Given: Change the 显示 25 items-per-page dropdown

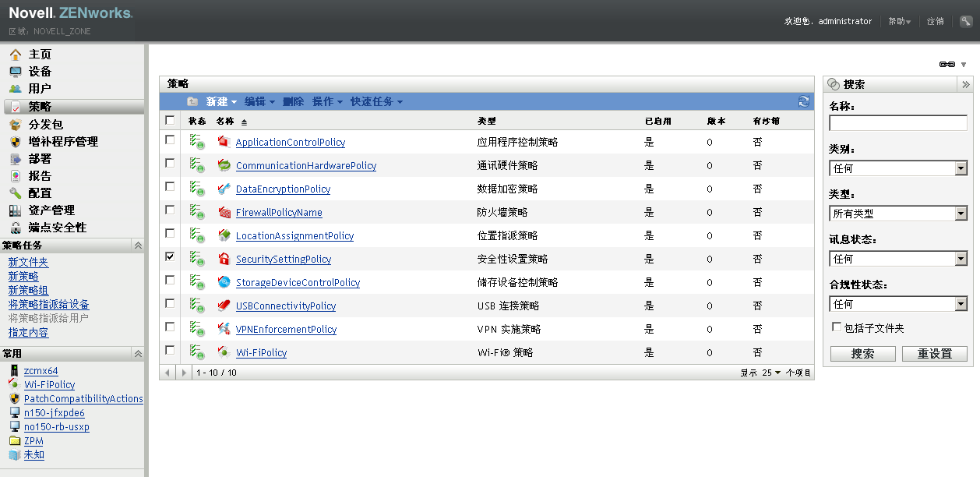Looking at the screenshot, I should (771, 373).
